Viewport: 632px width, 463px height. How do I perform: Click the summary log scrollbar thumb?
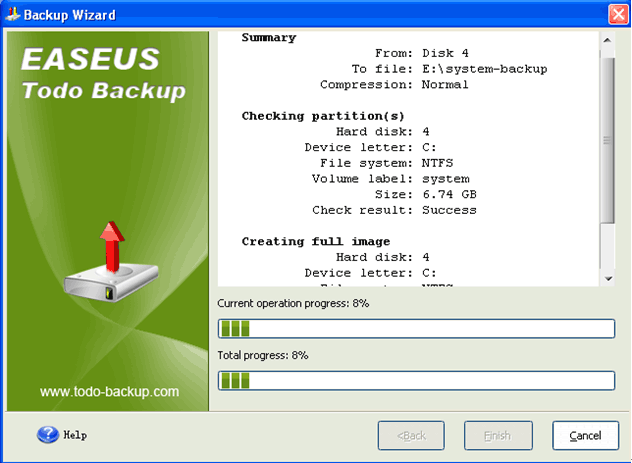click(x=607, y=140)
